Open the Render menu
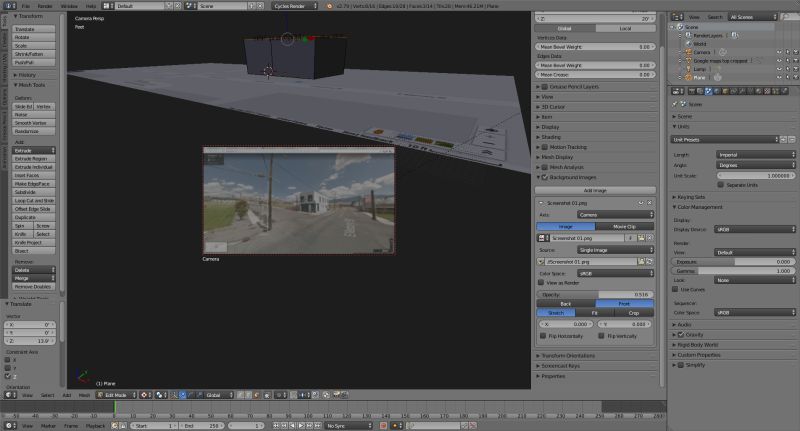This screenshot has height=431, width=800. 45,6
